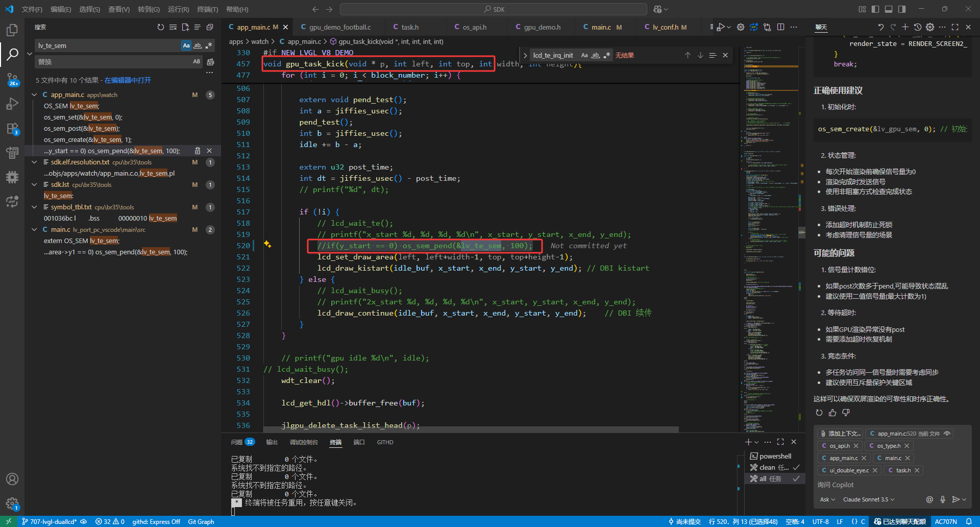The width and height of the screenshot is (980, 527).
Task: Open the 调试控制台 debug console tab
Action: [x=304, y=442]
